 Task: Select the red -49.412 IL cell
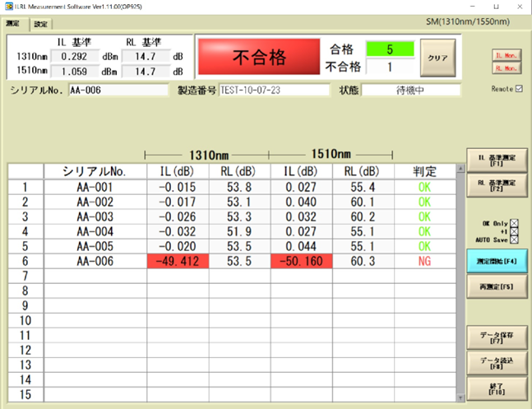(x=177, y=261)
